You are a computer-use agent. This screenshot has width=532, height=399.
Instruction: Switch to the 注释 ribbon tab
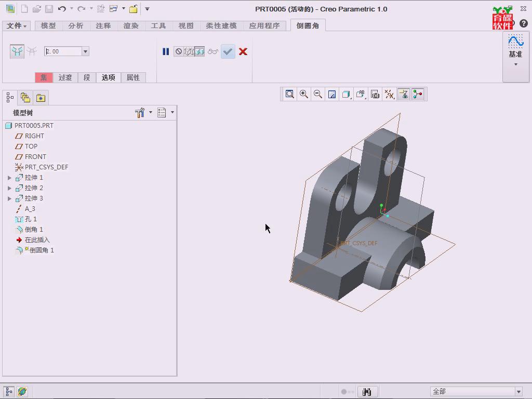tap(103, 26)
